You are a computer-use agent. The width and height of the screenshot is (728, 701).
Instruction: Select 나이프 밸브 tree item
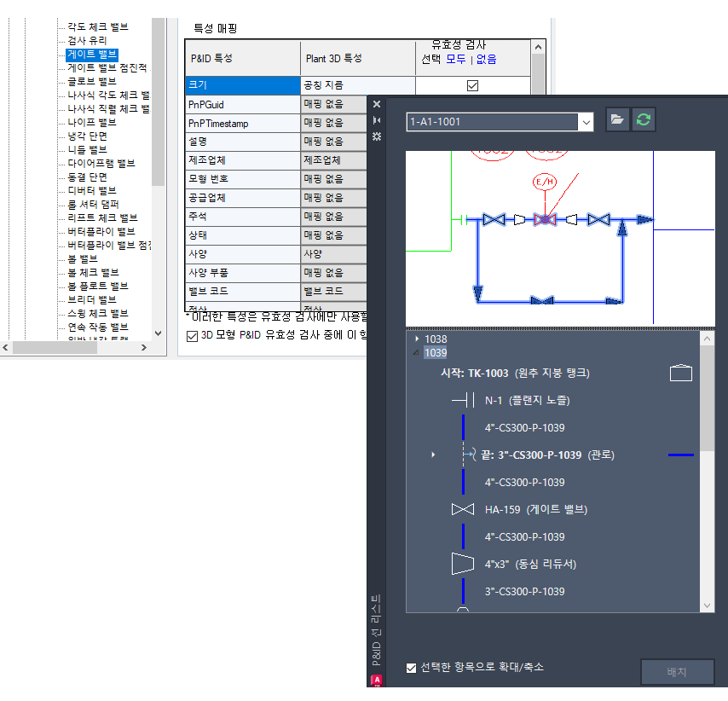pyautogui.click(x=92, y=123)
